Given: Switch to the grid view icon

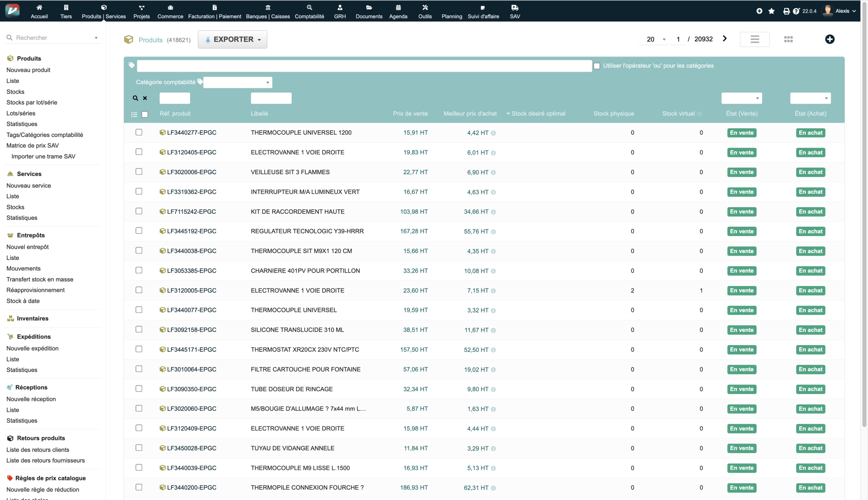Looking at the screenshot, I should [788, 39].
